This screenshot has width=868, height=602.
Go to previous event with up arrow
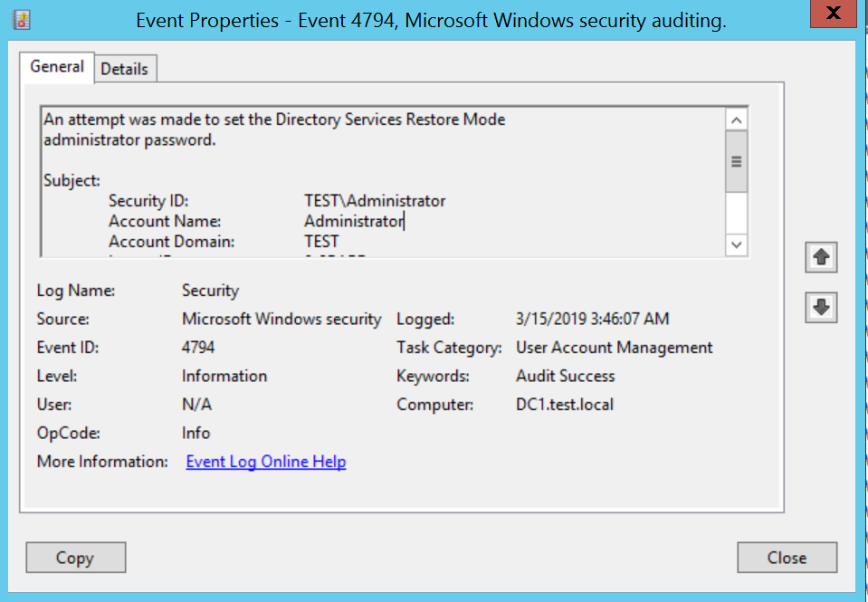[821, 257]
